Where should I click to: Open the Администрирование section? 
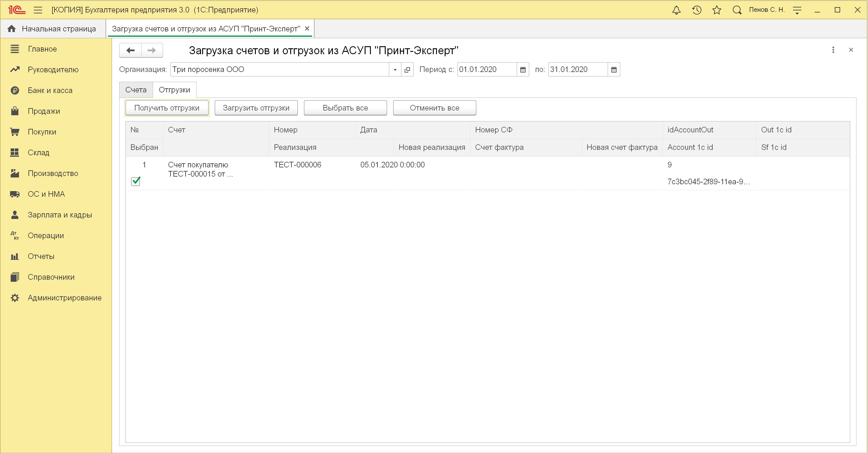point(56,298)
